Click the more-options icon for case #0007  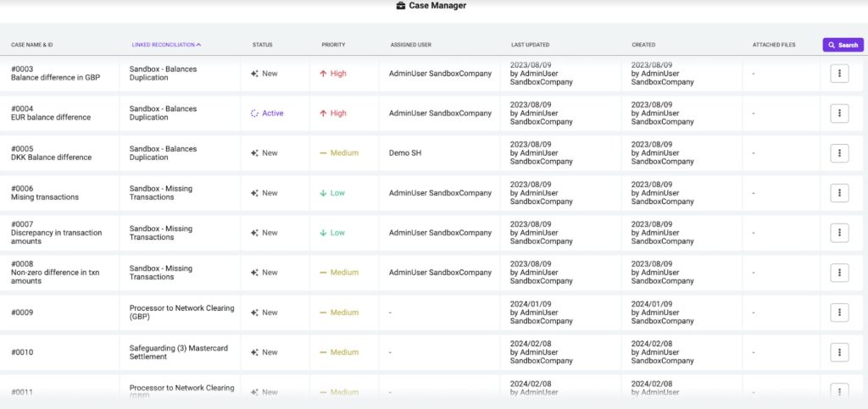pyautogui.click(x=839, y=233)
